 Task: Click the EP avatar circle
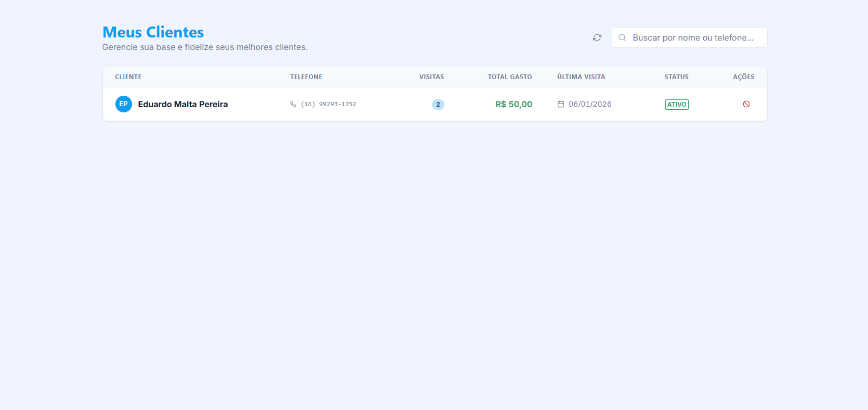pyautogui.click(x=124, y=104)
